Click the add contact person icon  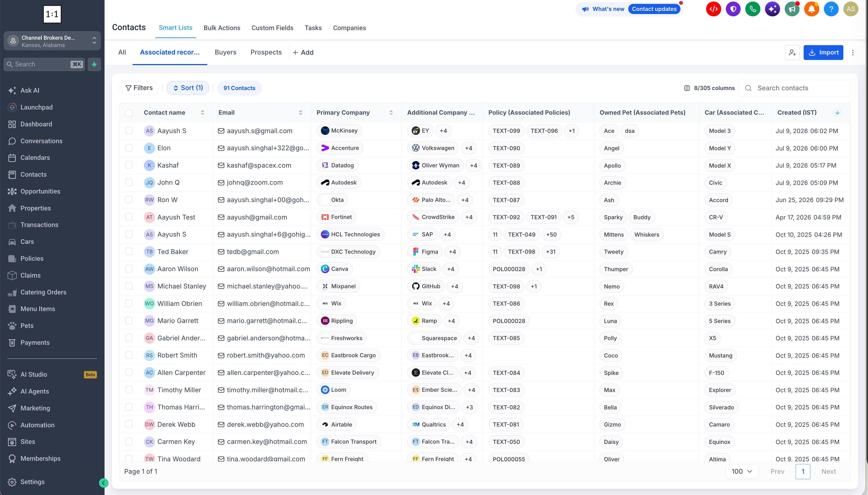pyautogui.click(x=792, y=52)
